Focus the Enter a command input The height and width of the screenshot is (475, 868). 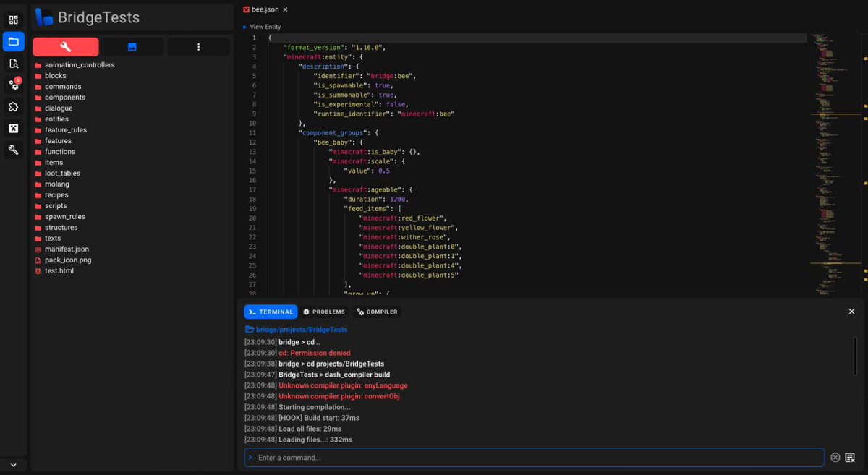pyautogui.click(x=534, y=458)
